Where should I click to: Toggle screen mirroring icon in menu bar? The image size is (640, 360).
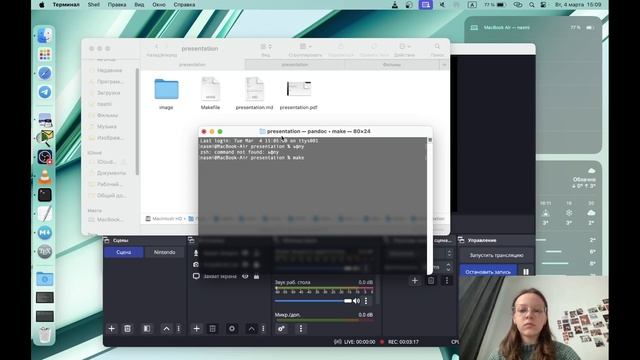[x=425, y=4]
